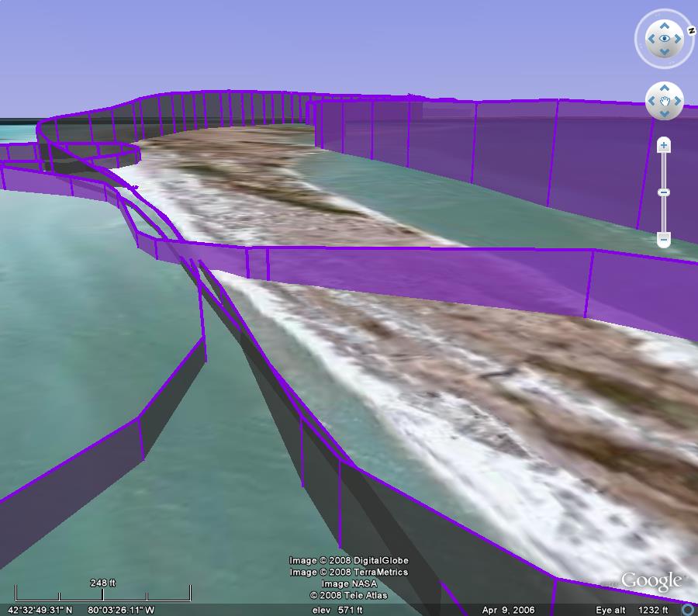Click the 248 ft scale legend bar
Viewport: 698px width, 616px height.
102,593
